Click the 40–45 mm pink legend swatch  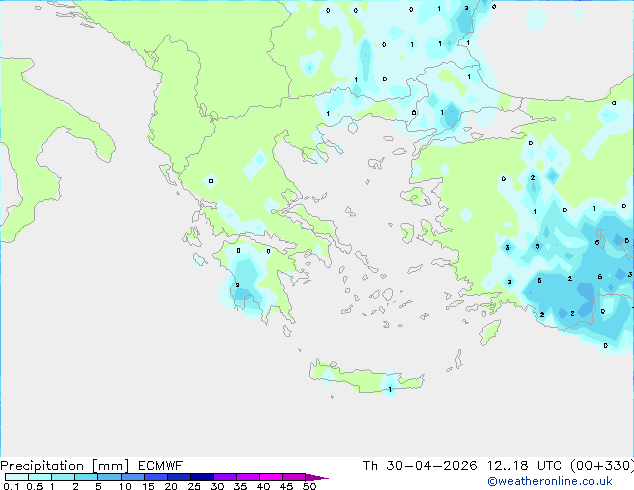pyautogui.click(x=271, y=477)
